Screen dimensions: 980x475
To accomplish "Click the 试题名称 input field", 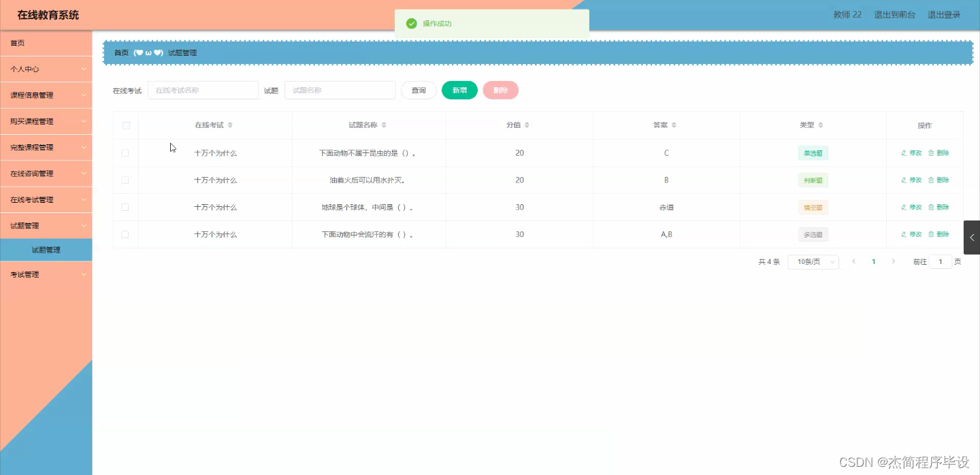I will pos(340,89).
